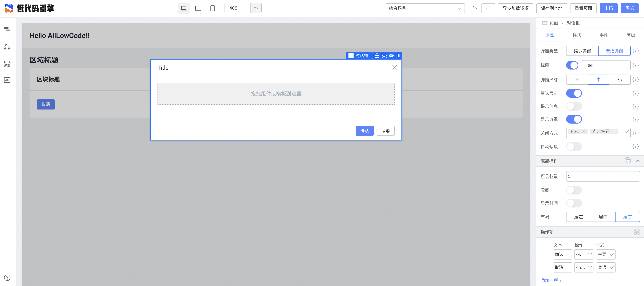Click the 可见数量 input field
This screenshot has width=644, height=286.
coord(603,176)
